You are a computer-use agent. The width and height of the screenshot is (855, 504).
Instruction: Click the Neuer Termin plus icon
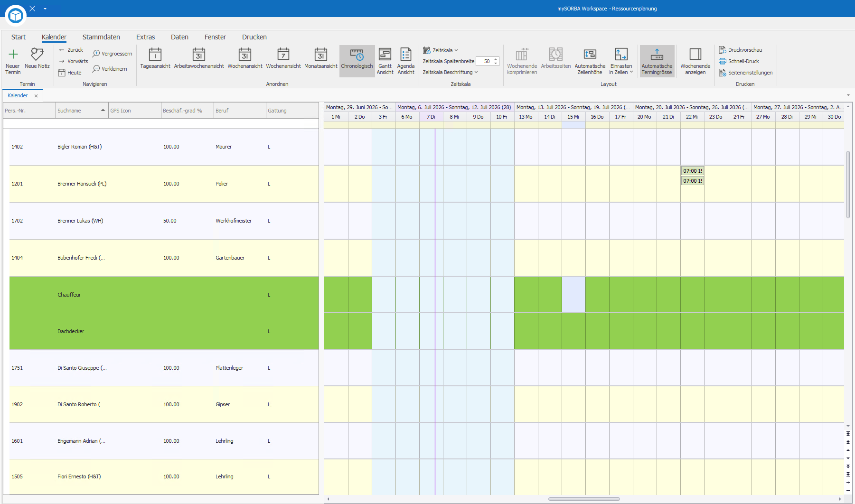tap(13, 54)
